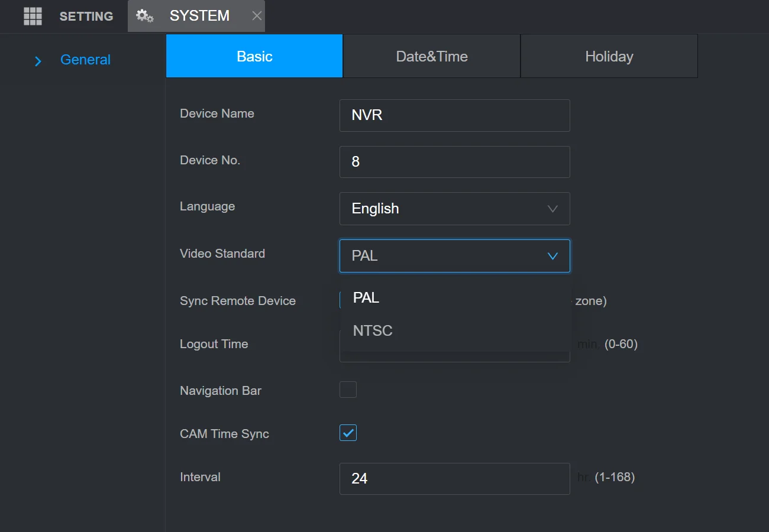The height and width of the screenshot is (532, 769).
Task: Click the Video Standard dropdown chevron
Action: coord(552,256)
